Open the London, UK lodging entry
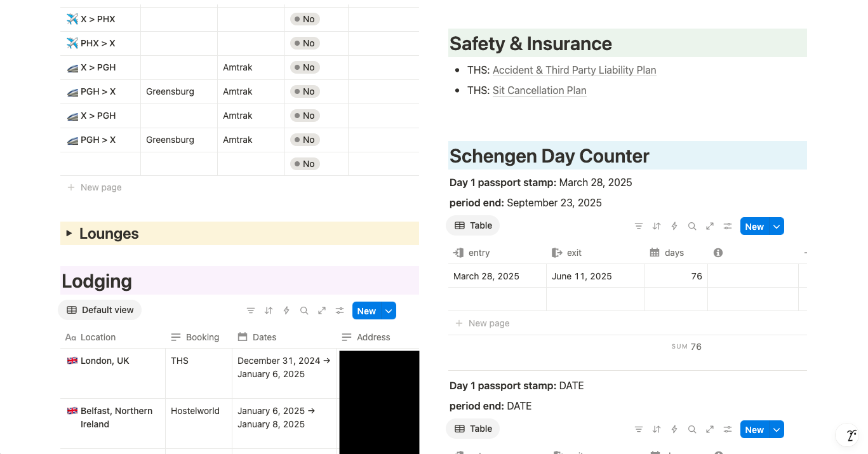868x454 pixels. point(105,361)
